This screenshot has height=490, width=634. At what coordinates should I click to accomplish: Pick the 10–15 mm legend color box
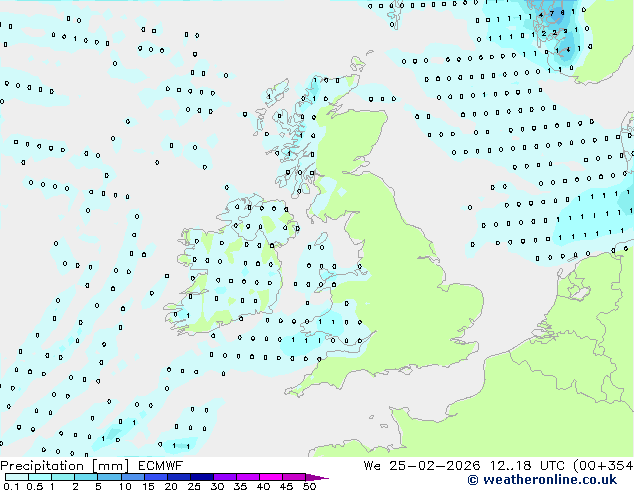click(x=132, y=477)
